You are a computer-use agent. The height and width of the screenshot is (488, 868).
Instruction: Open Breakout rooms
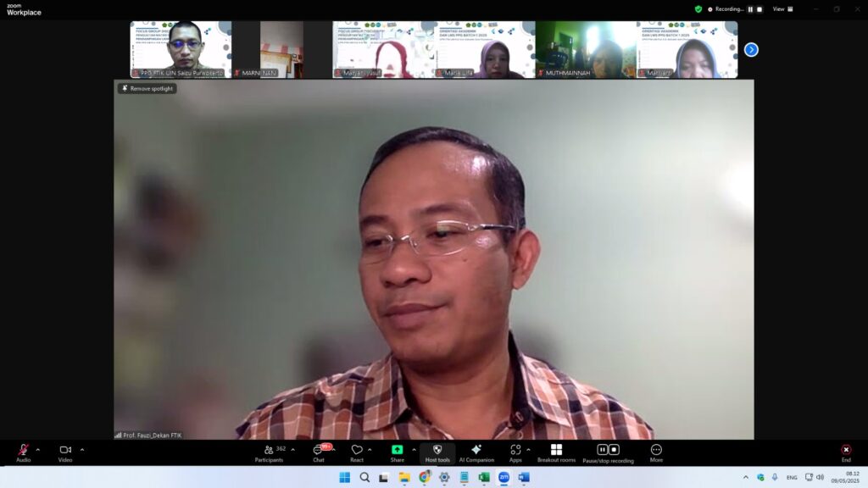pyautogui.click(x=556, y=450)
